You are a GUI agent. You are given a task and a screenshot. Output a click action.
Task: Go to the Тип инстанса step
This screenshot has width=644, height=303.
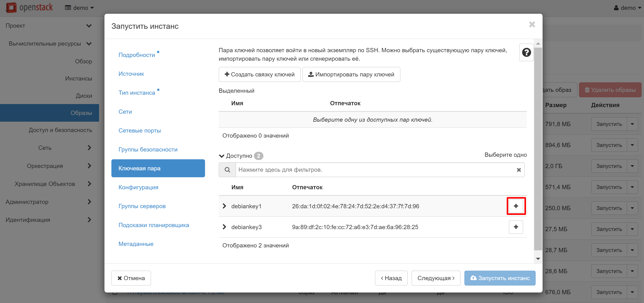pos(137,93)
